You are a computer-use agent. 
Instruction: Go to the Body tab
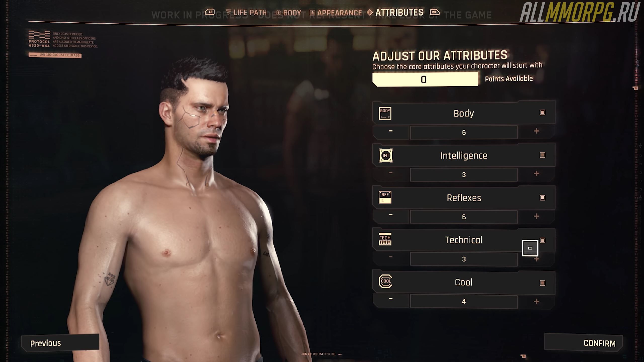click(x=288, y=13)
